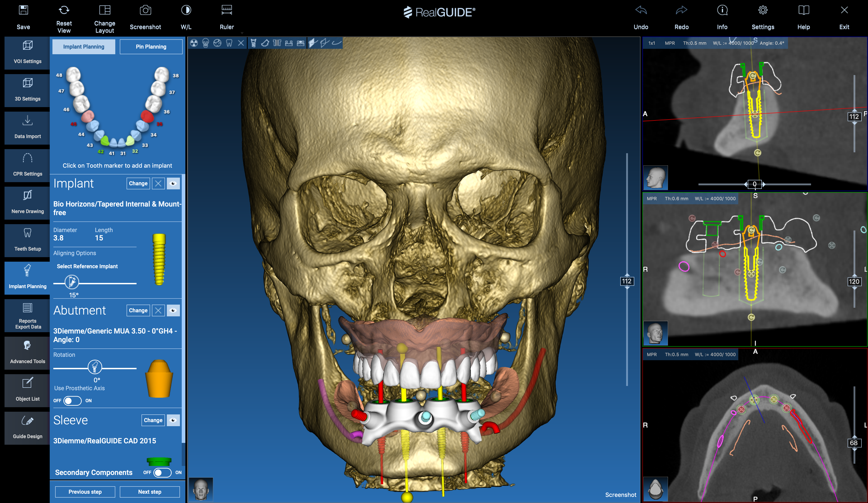This screenshot has height=503, width=868.
Task: Open VOI Settings in the sidebar
Action: click(x=27, y=53)
